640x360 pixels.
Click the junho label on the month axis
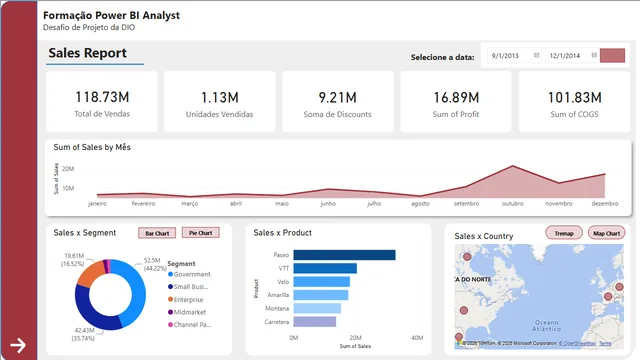[x=328, y=203]
